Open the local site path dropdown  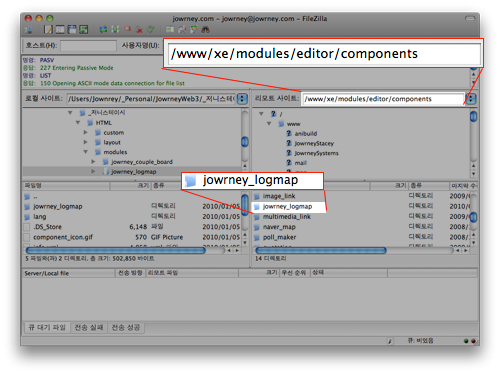coord(242,99)
